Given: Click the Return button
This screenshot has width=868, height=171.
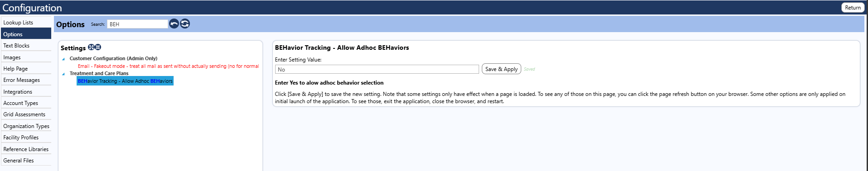Looking at the screenshot, I should point(853,8).
